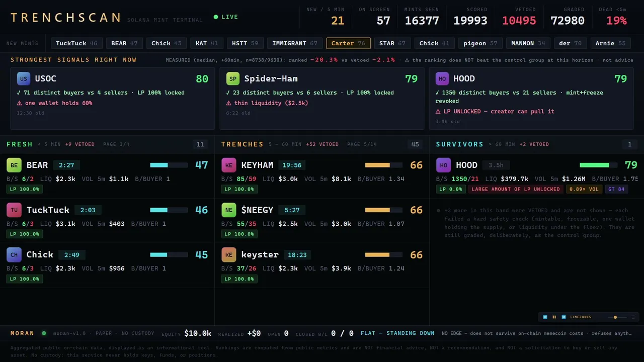Skip to next track in player

pos(563,317)
